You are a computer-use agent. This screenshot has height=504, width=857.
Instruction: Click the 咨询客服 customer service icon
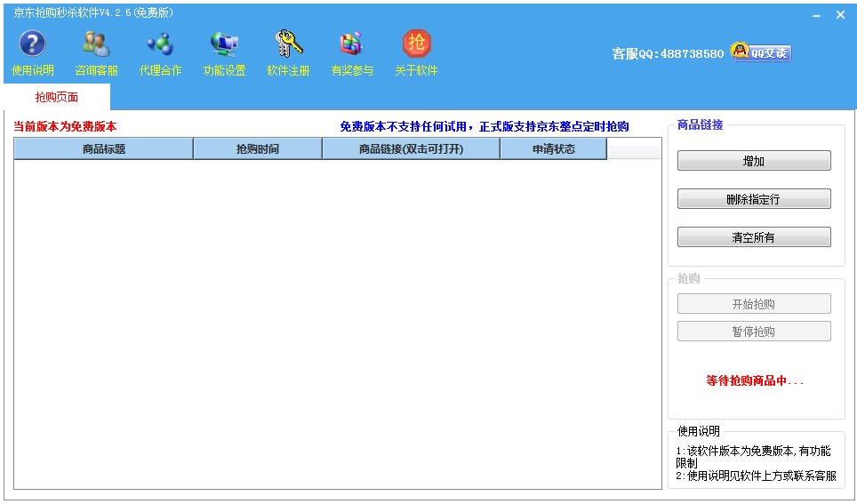[x=96, y=44]
